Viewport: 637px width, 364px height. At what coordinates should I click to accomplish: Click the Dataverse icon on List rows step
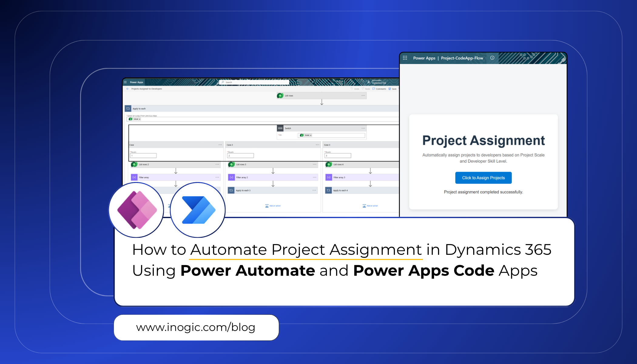(280, 96)
